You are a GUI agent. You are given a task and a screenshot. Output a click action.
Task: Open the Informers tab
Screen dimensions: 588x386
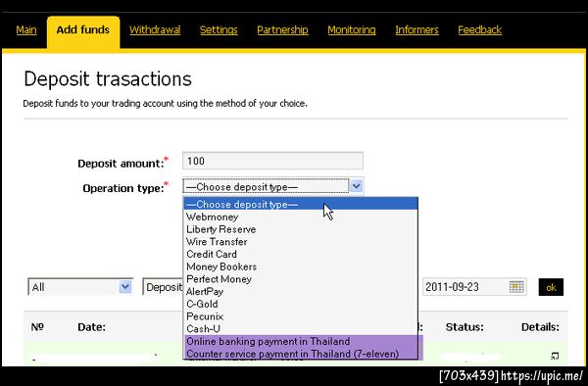(x=416, y=30)
